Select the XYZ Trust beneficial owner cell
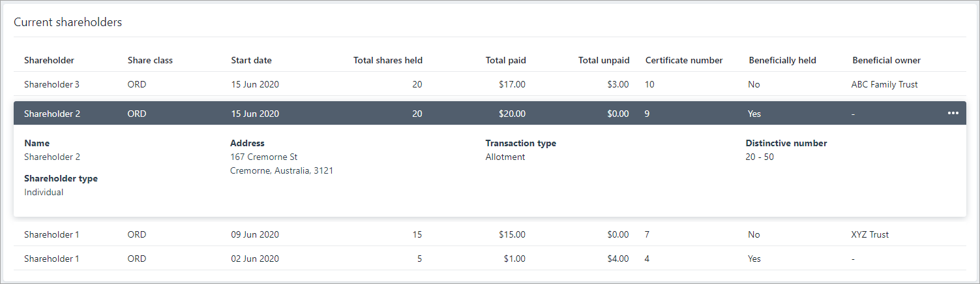The image size is (980, 284). click(870, 234)
